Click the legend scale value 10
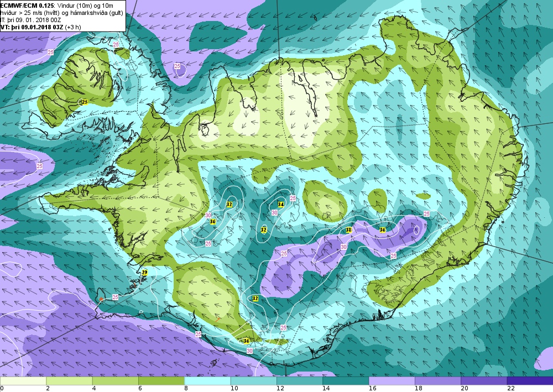This screenshot has height=392, width=553. click(x=234, y=389)
